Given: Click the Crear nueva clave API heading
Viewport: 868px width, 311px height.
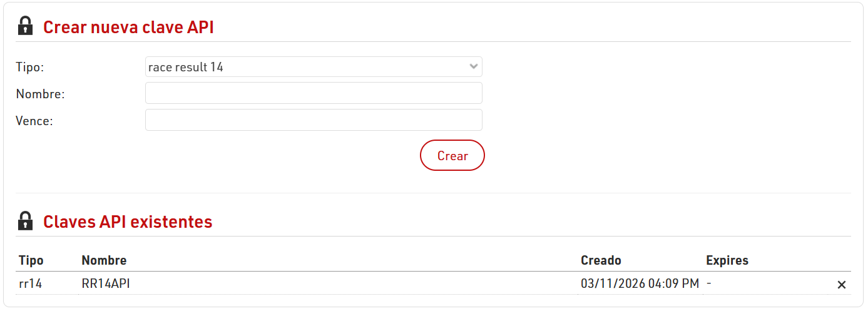Looking at the screenshot, I should [128, 28].
